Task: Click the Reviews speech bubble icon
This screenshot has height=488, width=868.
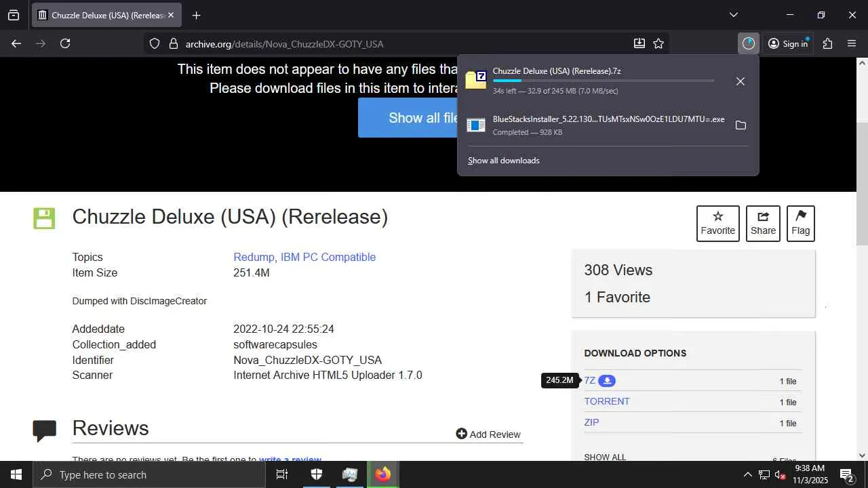Action: [45, 431]
